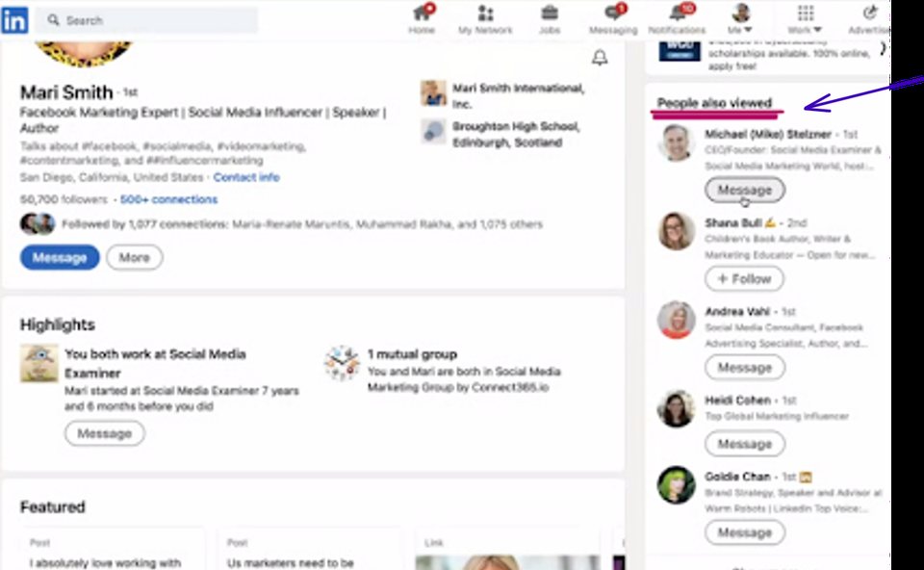Go to the Home nav icon
924x570 pixels.
tap(422, 19)
